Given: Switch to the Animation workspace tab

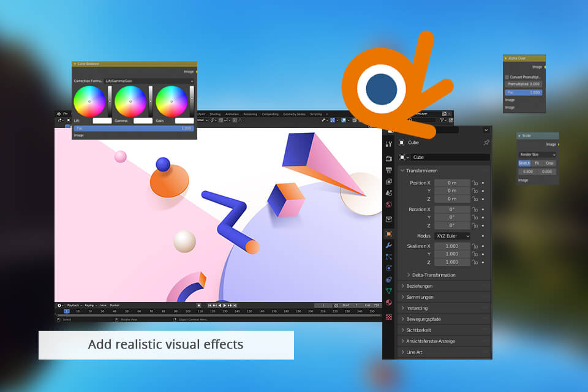Looking at the screenshot, I should [x=232, y=114].
